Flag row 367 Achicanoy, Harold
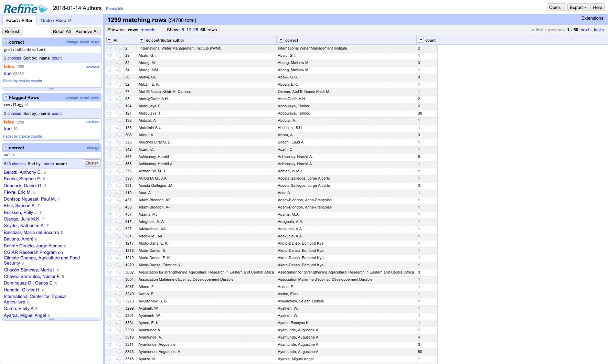The height and width of the screenshot is (364, 608). pyautogui.click(x=119, y=157)
